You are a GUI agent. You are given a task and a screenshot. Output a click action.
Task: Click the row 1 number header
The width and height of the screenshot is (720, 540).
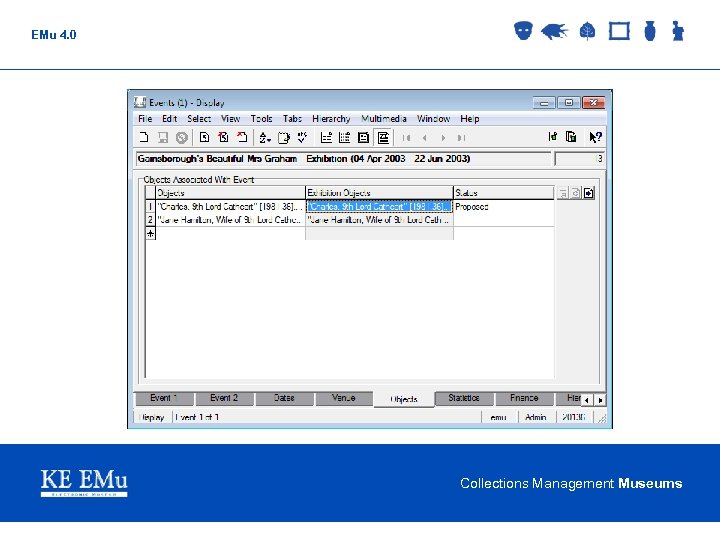pyautogui.click(x=150, y=207)
